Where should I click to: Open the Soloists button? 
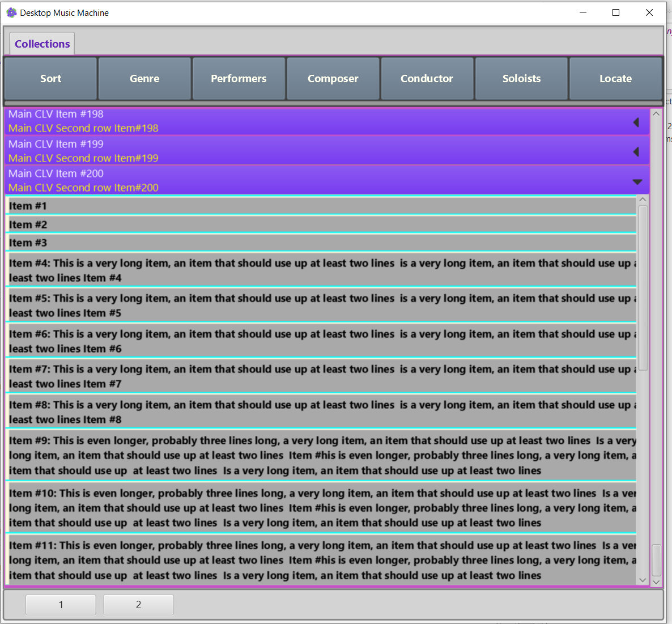[521, 78]
